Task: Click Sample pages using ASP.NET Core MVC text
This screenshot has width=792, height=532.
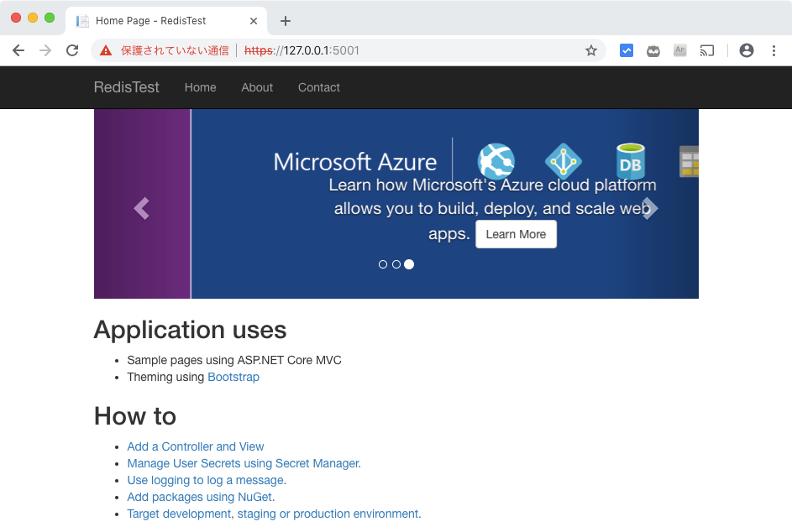Action: tap(234, 360)
